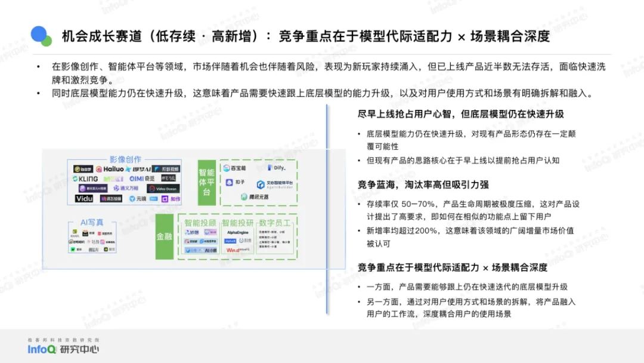Click the 百宝箱 logo
Screen dimensions: 644x363
tap(234, 168)
